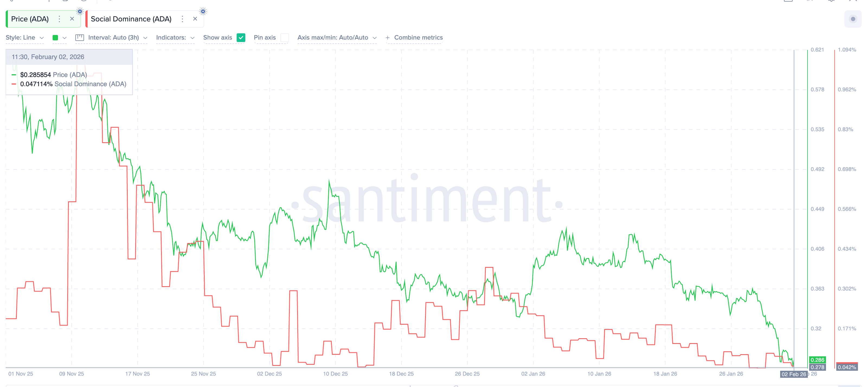
Task: Open the Interval: Auto (3h) dropdown
Action: pyautogui.click(x=117, y=37)
